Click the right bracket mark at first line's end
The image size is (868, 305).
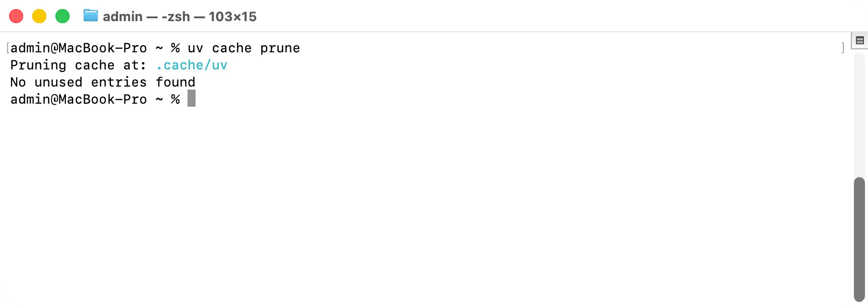843,48
